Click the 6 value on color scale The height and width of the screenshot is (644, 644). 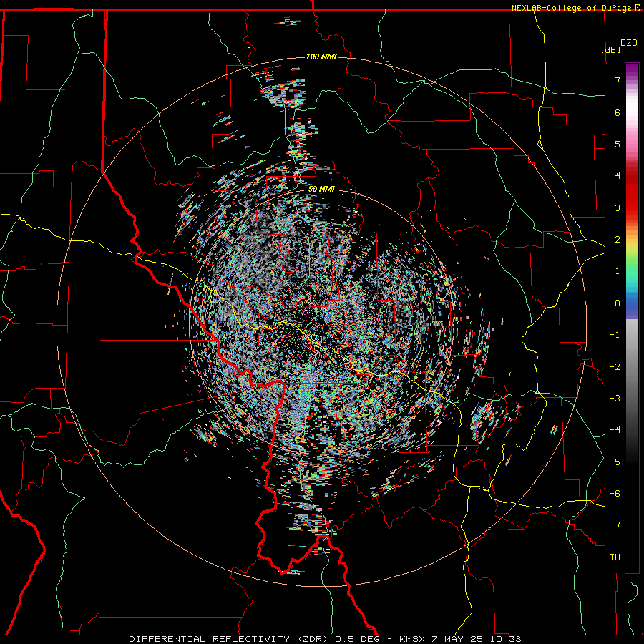(x=618, y=112)
